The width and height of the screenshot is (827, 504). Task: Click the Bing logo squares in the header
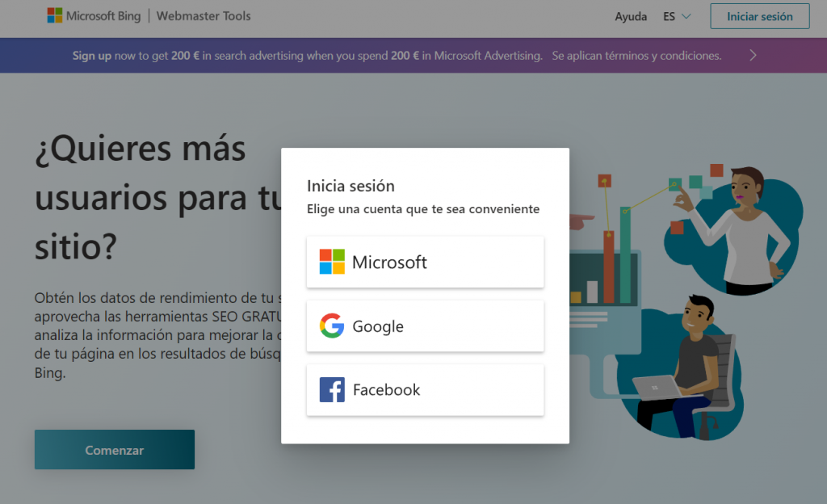pos(54,15)
